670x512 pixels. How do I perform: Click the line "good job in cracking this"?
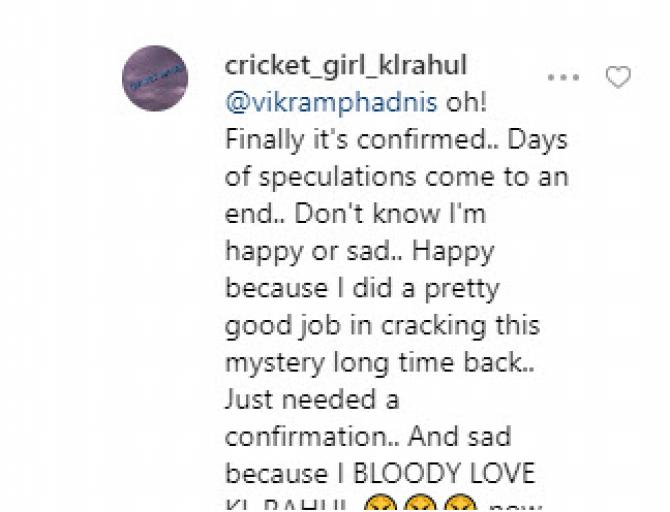point(382,326)
